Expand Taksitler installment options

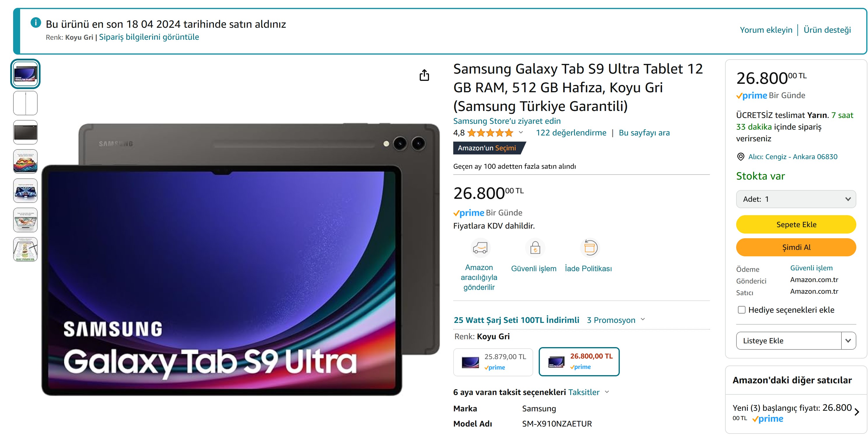588,392
